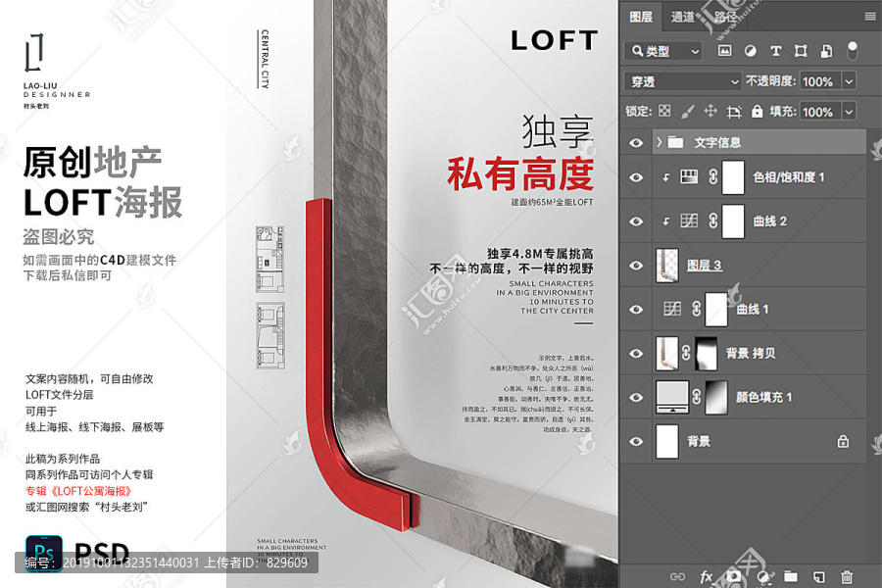Image resolution: width=882 pixels, height=588 pixels.
Task: Hide the 颜色填充 1 layer
Action: [x=636, y=397]
